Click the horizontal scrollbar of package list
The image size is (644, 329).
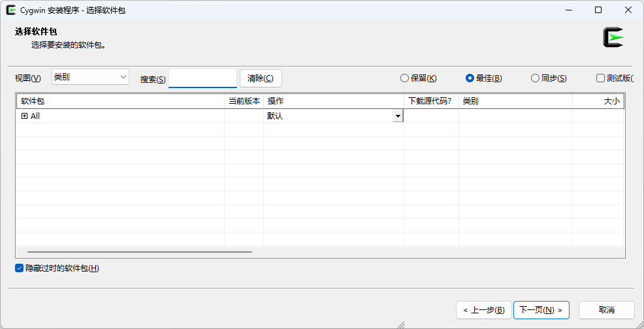tap(140, 252)
